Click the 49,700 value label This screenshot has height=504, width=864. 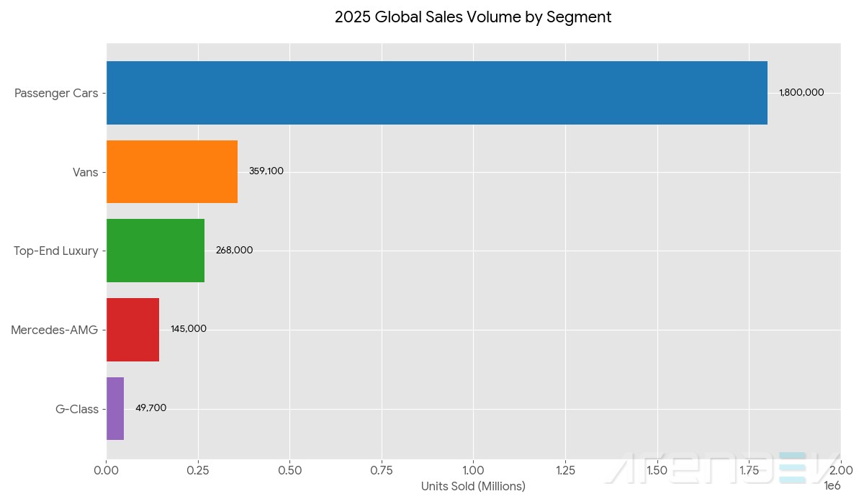pos(150,408)
